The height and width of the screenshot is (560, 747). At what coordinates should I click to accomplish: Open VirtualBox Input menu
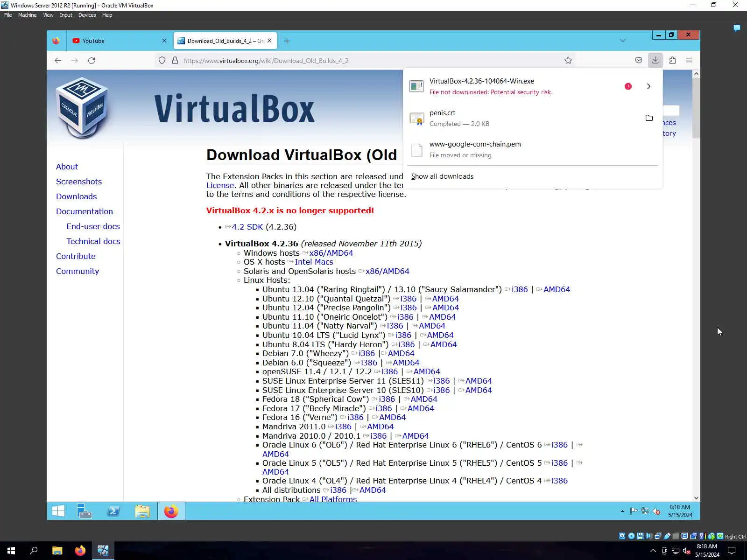(x=66, y=15)
